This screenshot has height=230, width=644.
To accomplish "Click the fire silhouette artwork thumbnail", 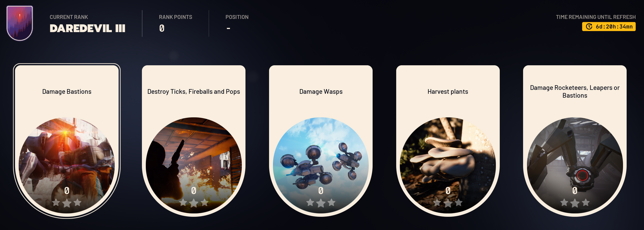I will click(194, 165).
